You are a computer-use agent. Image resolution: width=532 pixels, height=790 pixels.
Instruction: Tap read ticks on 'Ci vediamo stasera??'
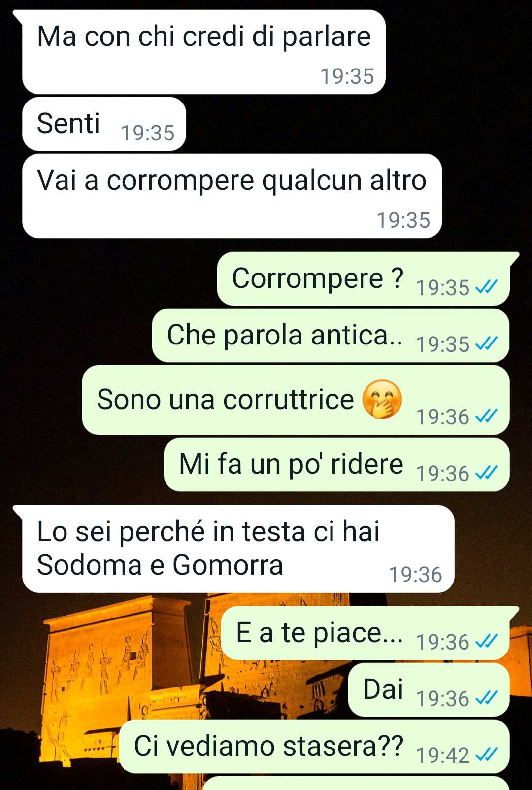[486, 755]
